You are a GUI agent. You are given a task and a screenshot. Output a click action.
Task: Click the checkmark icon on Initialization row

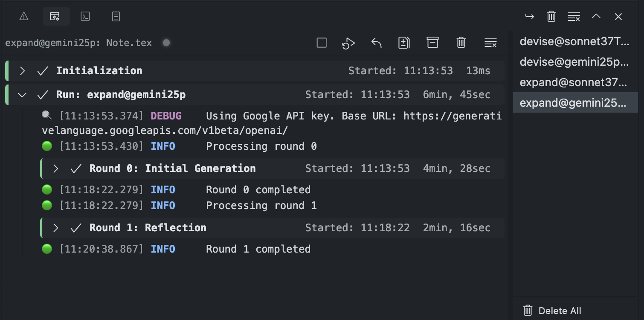click(x=42, y=71)
